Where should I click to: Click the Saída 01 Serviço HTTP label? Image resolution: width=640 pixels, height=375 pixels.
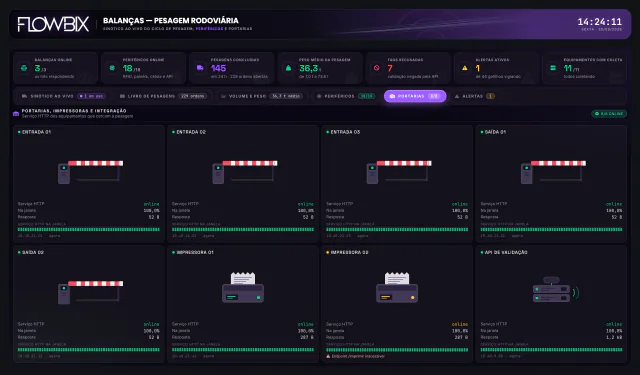493,204
